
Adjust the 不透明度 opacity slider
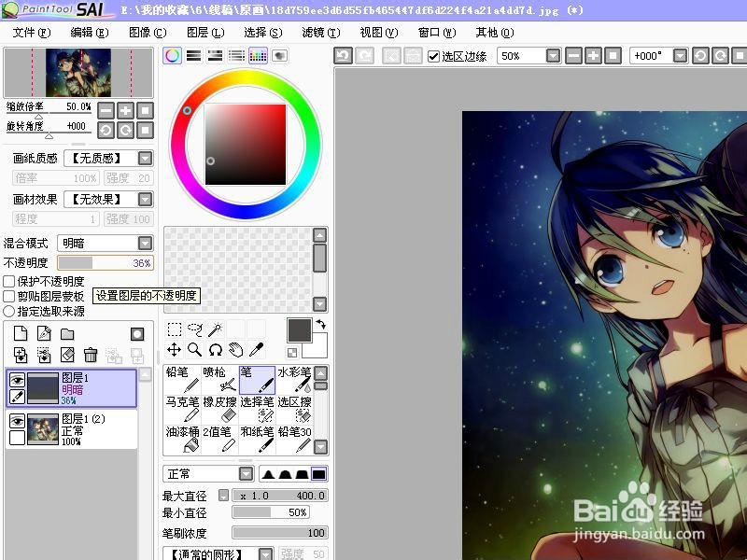(106, 263)
